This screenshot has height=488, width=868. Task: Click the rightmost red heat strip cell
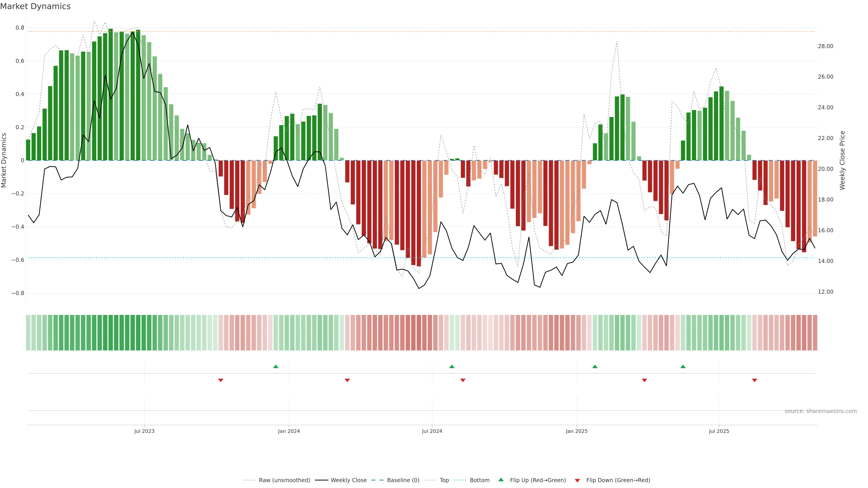[815, 332]
